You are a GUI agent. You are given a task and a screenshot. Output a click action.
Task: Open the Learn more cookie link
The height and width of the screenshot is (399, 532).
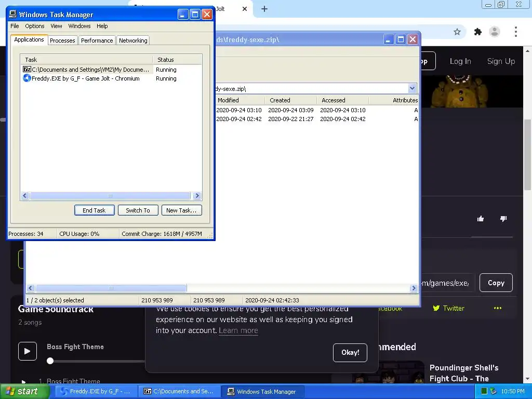point(238,330)
